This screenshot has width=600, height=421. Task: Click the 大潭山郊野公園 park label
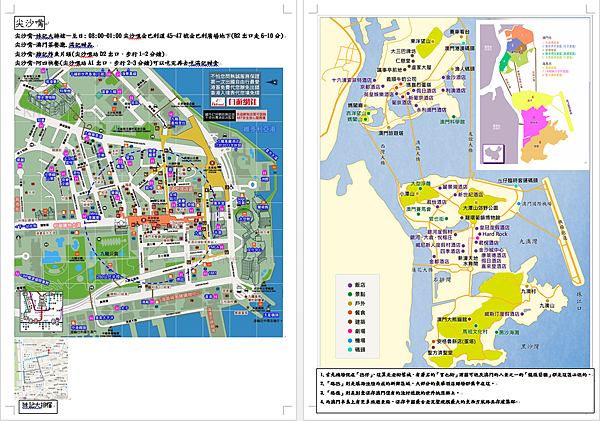click(481, 208)
